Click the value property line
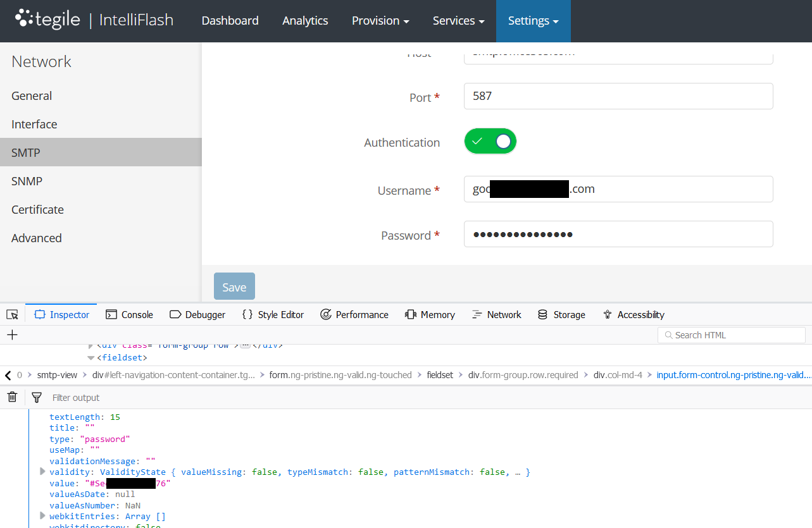Viewport: 812px width, 528px height. [x=110, y=483]
